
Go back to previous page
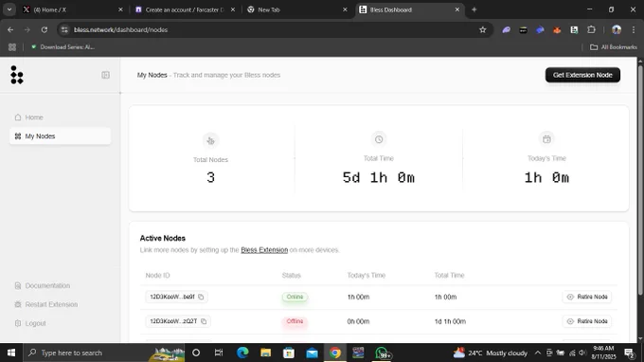click(10, 29)
